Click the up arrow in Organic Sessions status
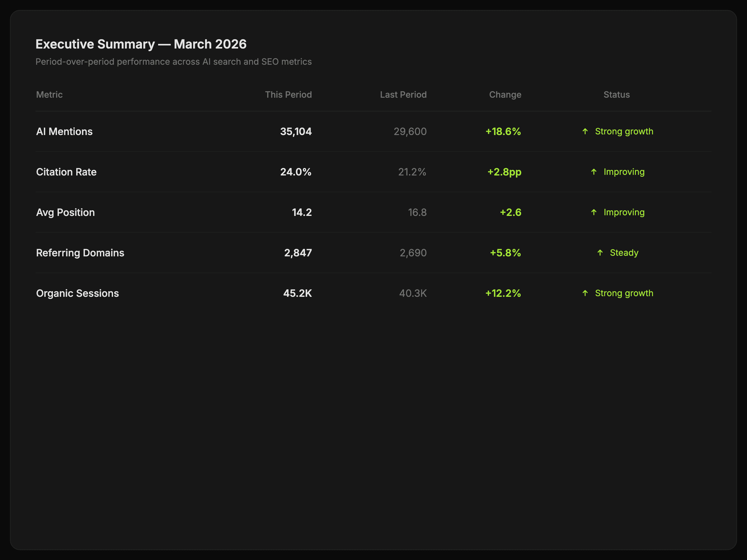This screenshot has width=747, height=560. (x=585, y=293)
